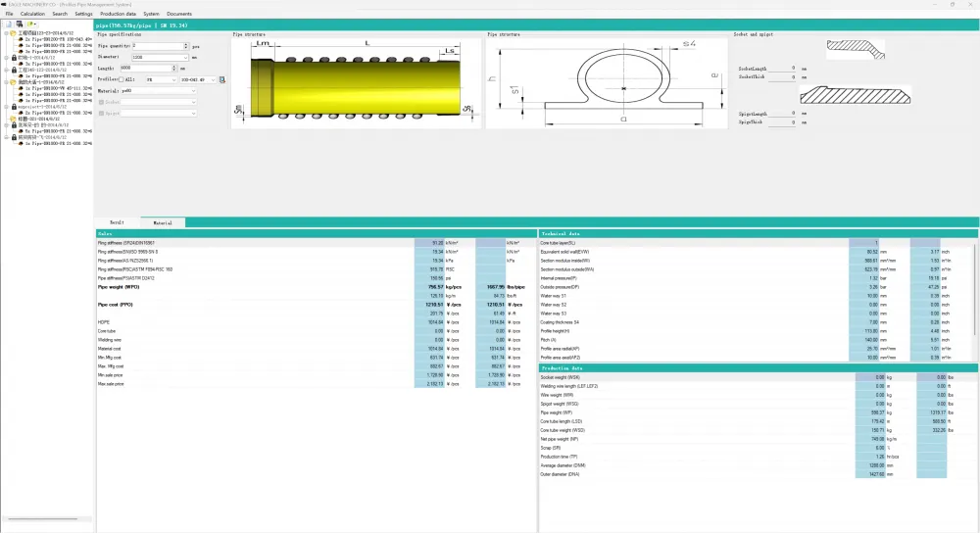The width and height of the screenshot is (980, 533).
Task: Open the yellow note toolbar dropdown icon
Action: point(32,24)
